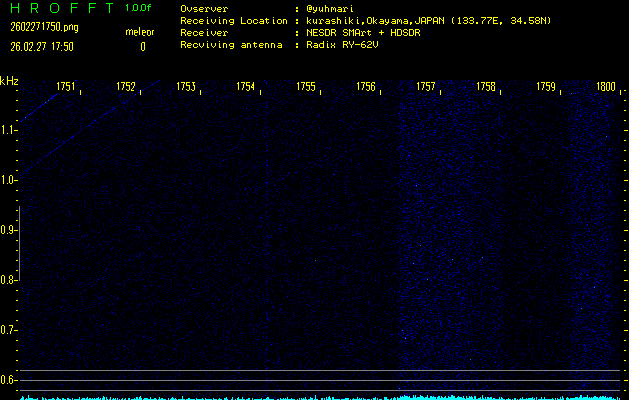629x400 pixels.
Task: Click the 1752 time marker
Action: [x=126, y=87]
